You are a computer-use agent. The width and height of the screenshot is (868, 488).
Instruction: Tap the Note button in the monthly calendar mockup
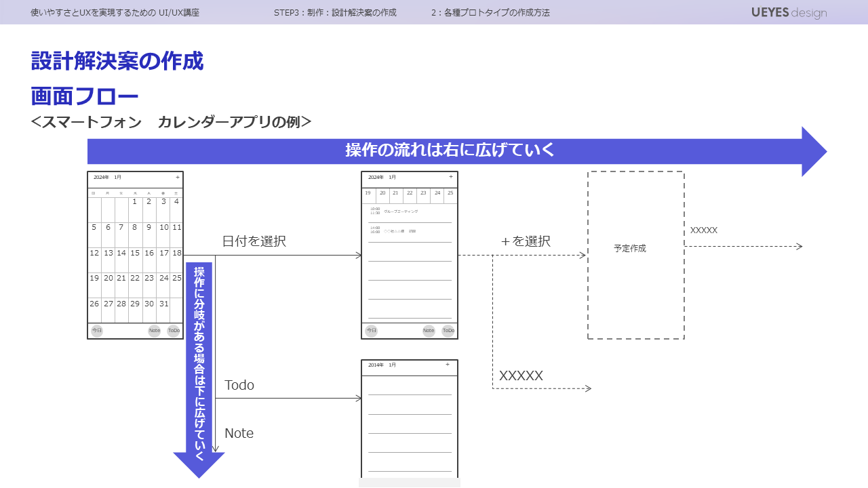[x=155, y=331]
